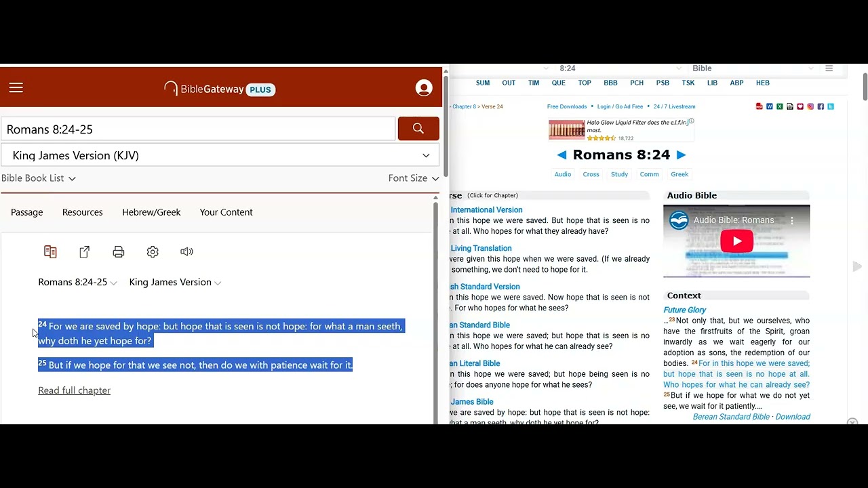Screen dimensions: 868x488
Task: Go to next verse blue arrow
Action: [x=682, y=155]
